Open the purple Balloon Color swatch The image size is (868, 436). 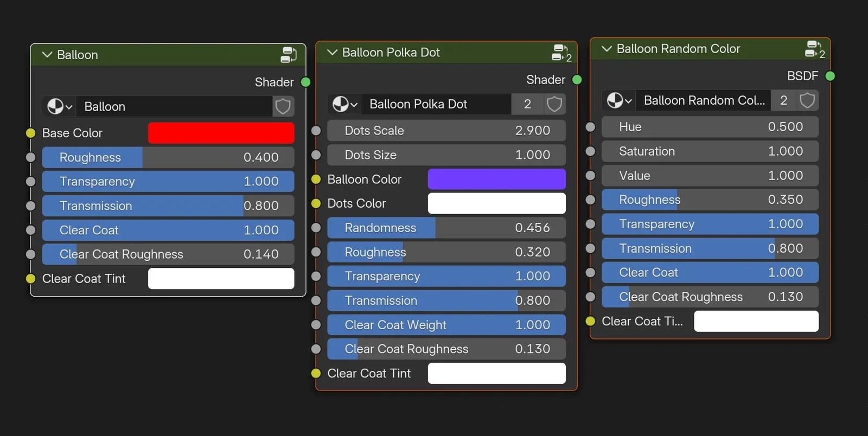click(x=496, y=179)
